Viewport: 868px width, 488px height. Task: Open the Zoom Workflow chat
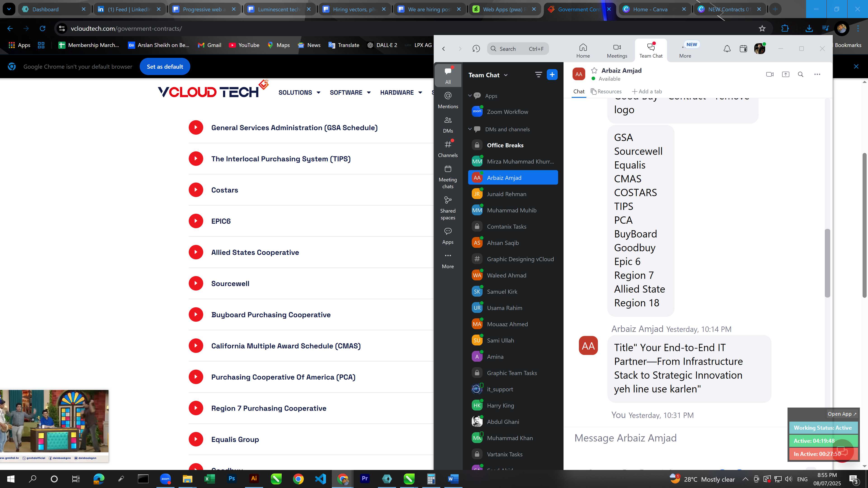[x=513, y=112]
